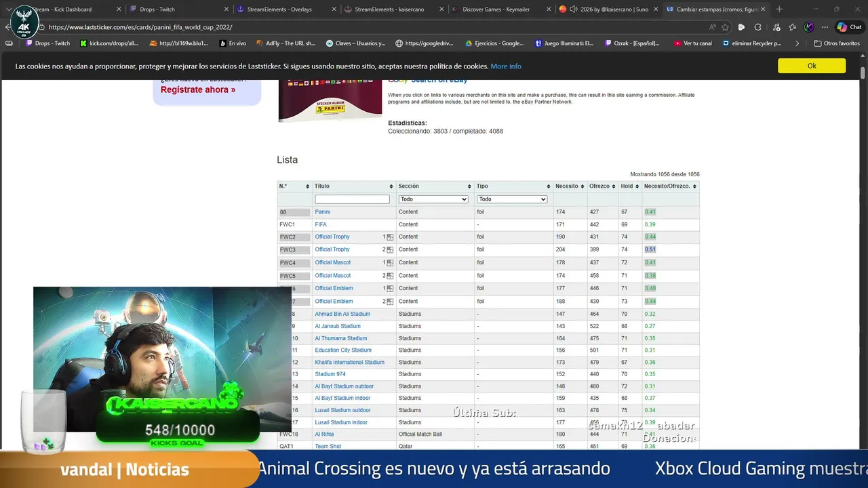
Task: Open kick.com/drops bookmark
Action: click(x=109, y=43)
